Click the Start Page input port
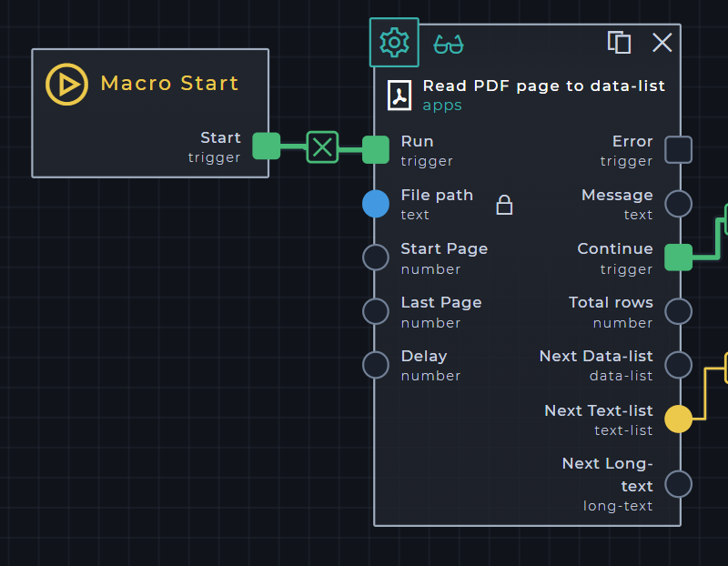728x566 pixels. pos(376,258)
